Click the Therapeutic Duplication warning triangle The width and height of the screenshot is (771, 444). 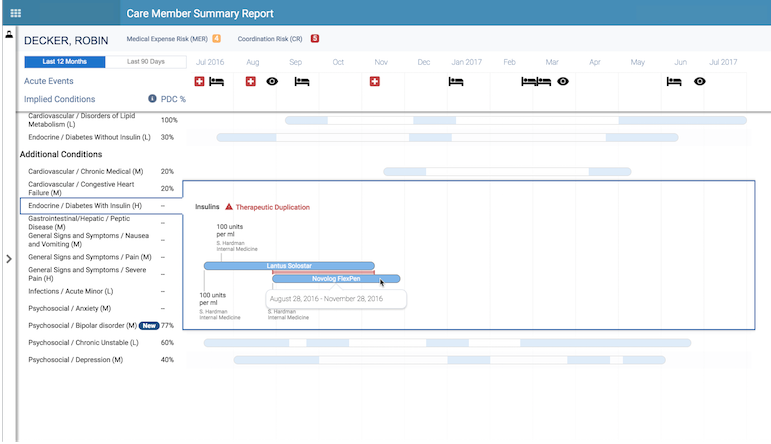point(229,207)
